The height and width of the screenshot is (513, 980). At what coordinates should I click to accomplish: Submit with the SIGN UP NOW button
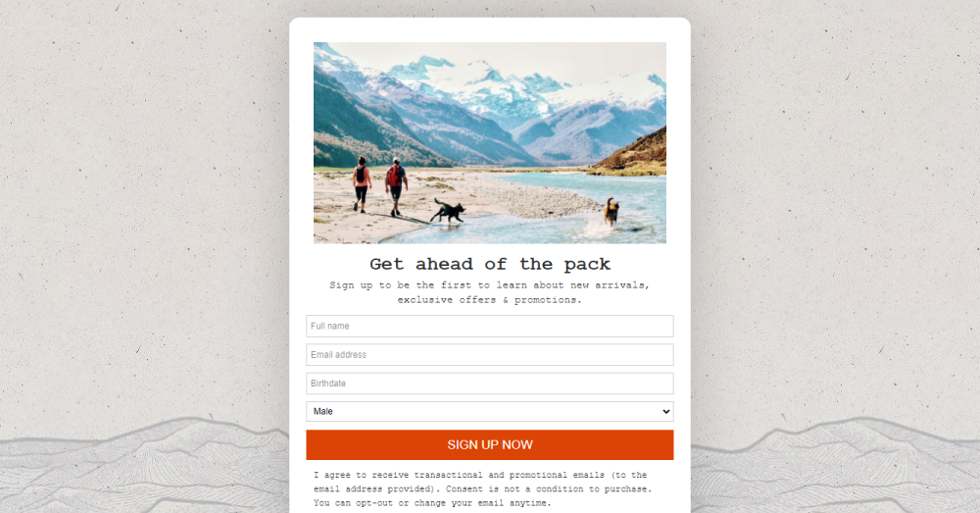(x=489, y=444)
